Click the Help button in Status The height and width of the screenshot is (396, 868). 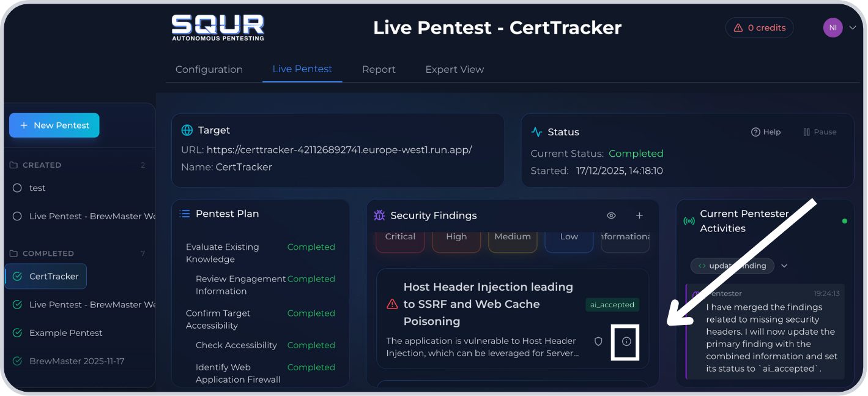point(766,132)
